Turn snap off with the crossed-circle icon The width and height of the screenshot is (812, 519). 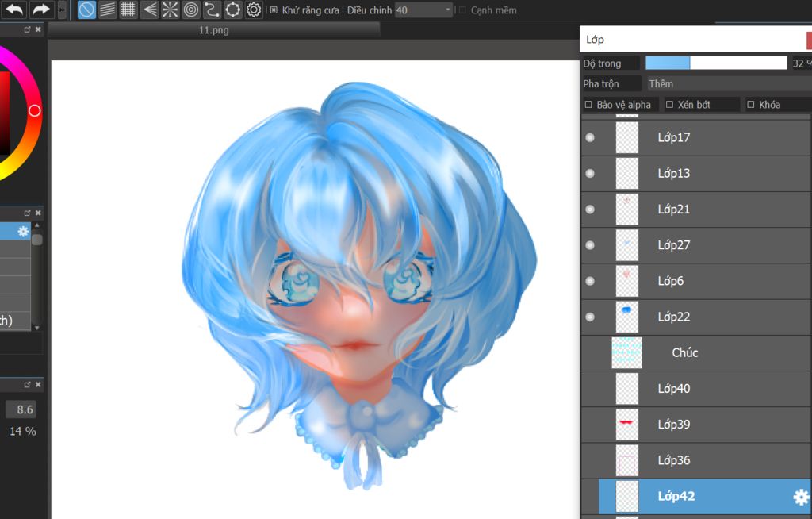coord(86,10)
